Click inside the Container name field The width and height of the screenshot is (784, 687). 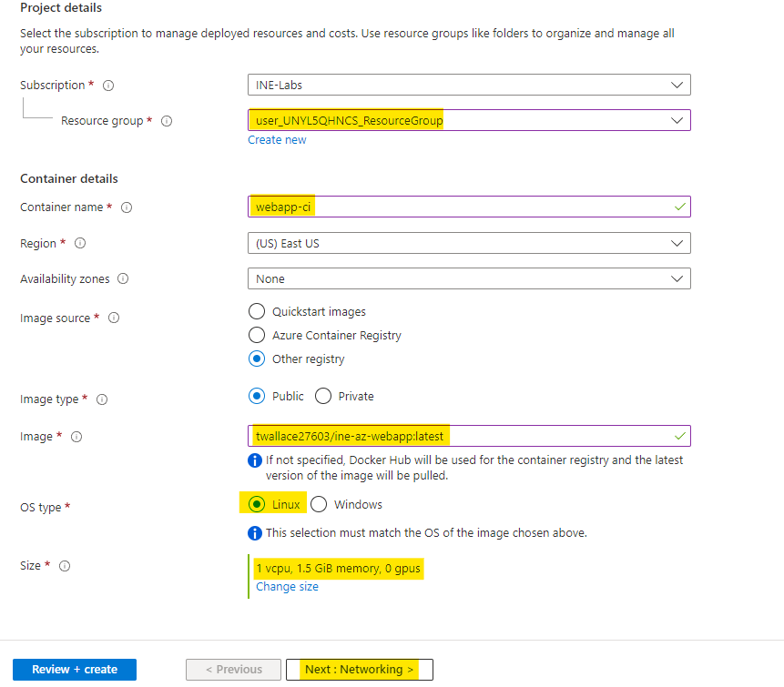pos(468,207)
